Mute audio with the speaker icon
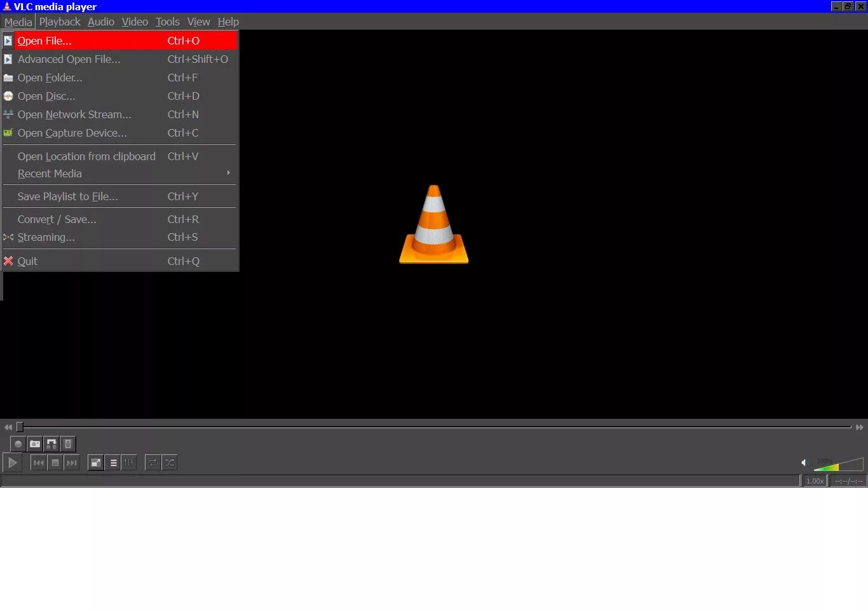The height and width of the screenshot is (610, 868). [x=804, y=463]
